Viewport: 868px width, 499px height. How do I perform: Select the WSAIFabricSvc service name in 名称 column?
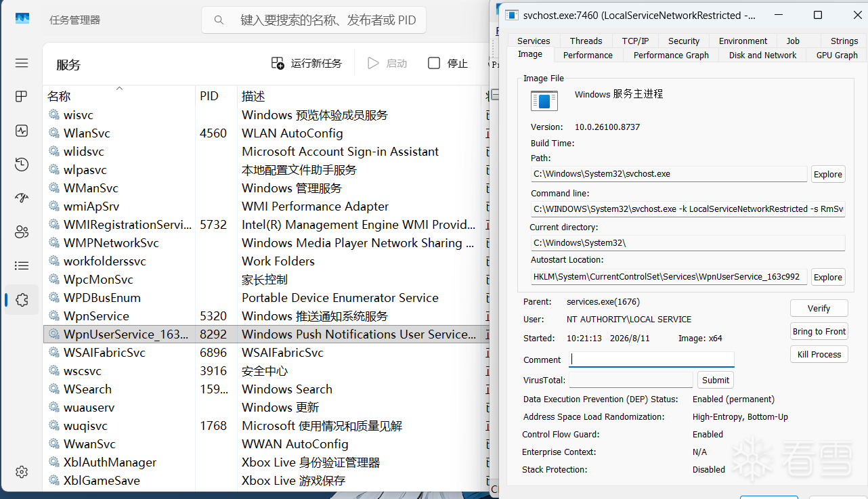tap(104, 353)
